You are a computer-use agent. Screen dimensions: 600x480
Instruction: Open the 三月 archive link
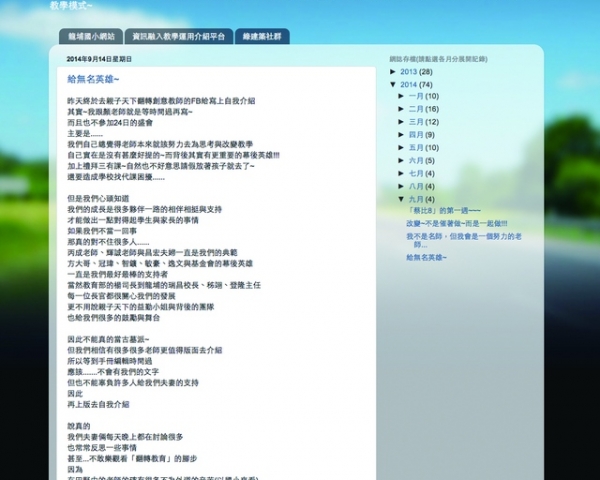coord(416,122)
